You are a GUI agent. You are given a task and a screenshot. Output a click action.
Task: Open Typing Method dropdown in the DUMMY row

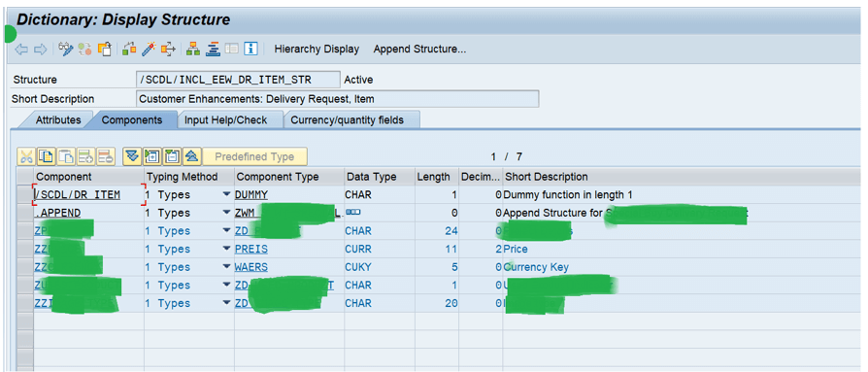point(226,195)
